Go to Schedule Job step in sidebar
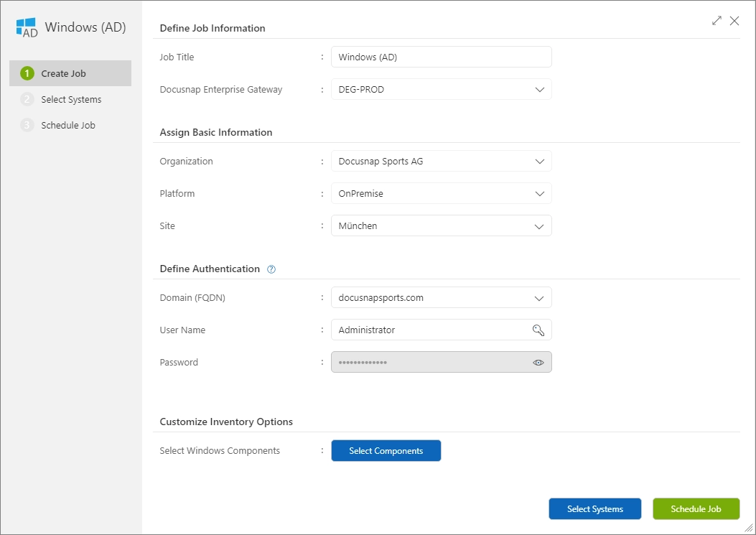Viewport: 756px width, 535px height. coord(70,125)
